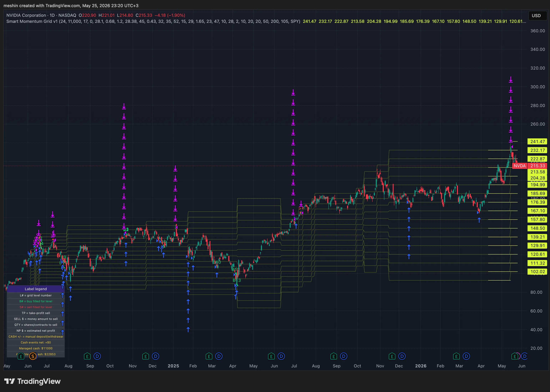This screenshot has height=392, width=550.
Task: Open the earnings E marker before Mar 2026
Action: pos(456,356)
